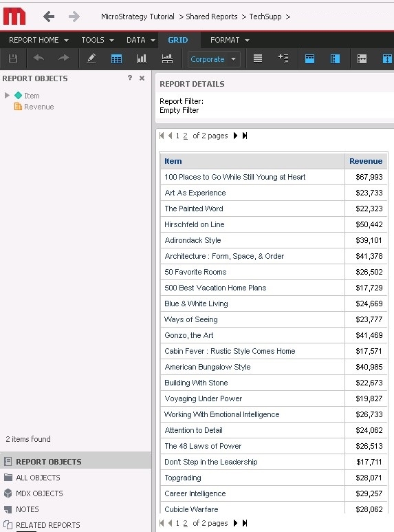Click the Undo toolbar arrow

click(39, 58)
